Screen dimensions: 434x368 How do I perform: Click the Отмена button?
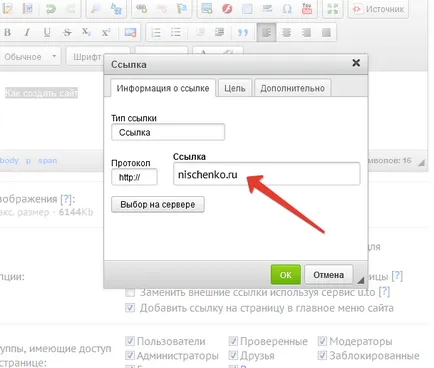(328, 275)
